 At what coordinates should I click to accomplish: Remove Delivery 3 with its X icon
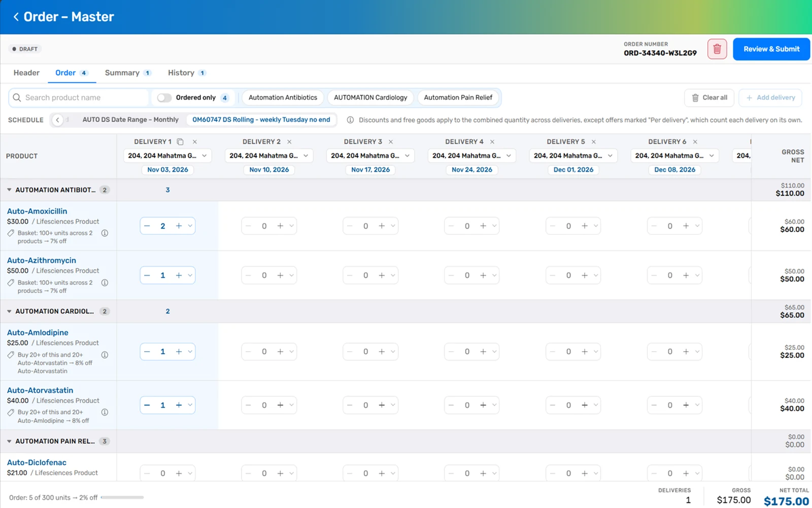[x=391, y=142]
